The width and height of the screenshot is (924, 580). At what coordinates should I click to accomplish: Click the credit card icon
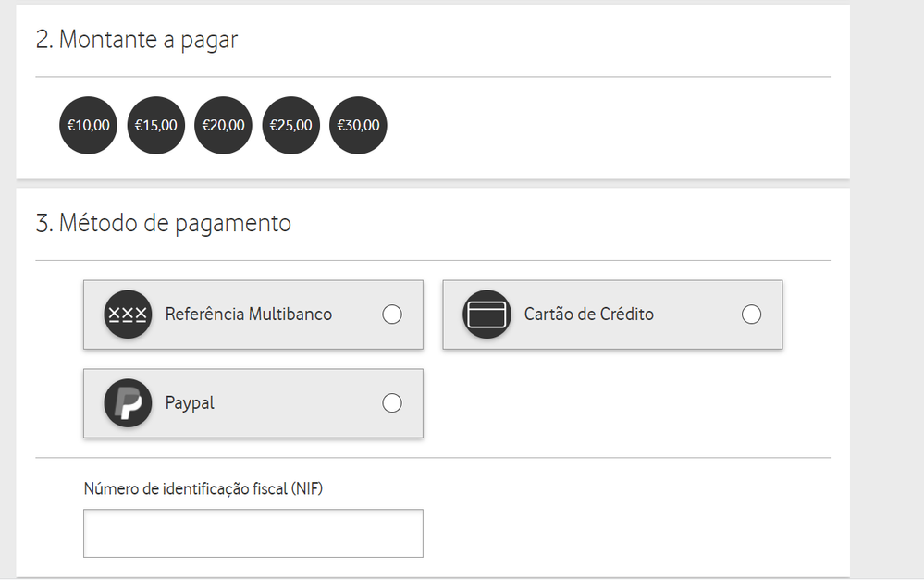click(487, 315)
